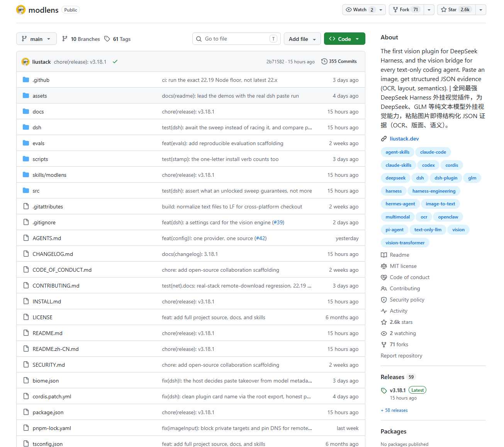
Task: Open the cordis.patch.yml file
Action: click(52, 396)
